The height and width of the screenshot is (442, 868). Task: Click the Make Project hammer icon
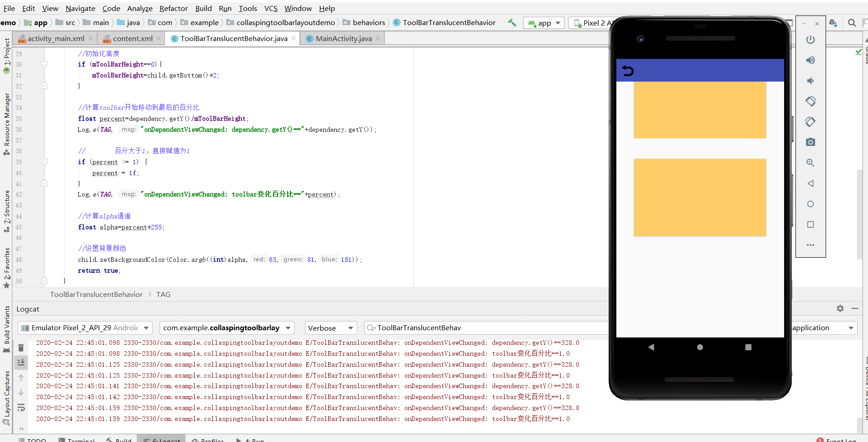[x=512, y=23]
